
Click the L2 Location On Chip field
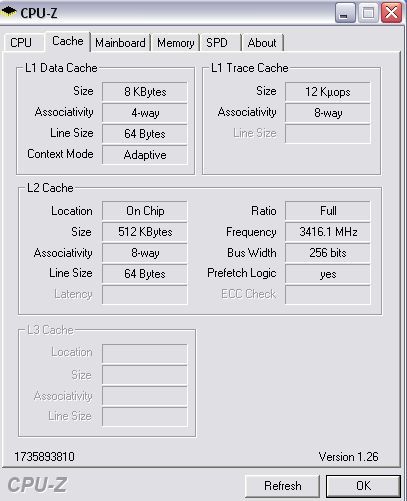pos(145,211)
